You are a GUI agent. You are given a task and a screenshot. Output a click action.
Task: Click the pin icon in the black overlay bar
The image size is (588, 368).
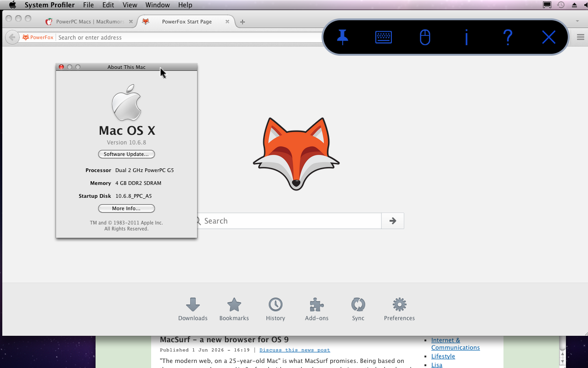(x=343, y=37)
